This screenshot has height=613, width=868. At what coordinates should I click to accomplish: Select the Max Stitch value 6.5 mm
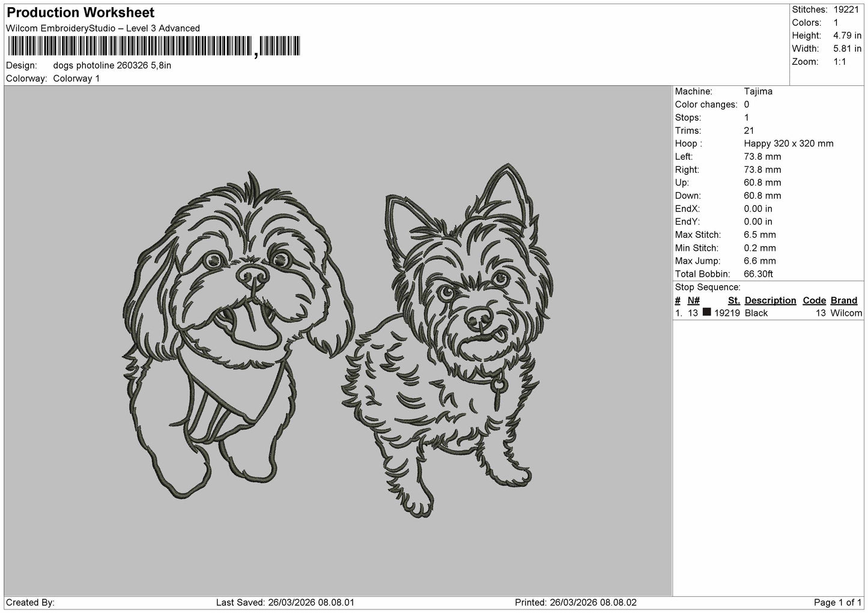760,235
